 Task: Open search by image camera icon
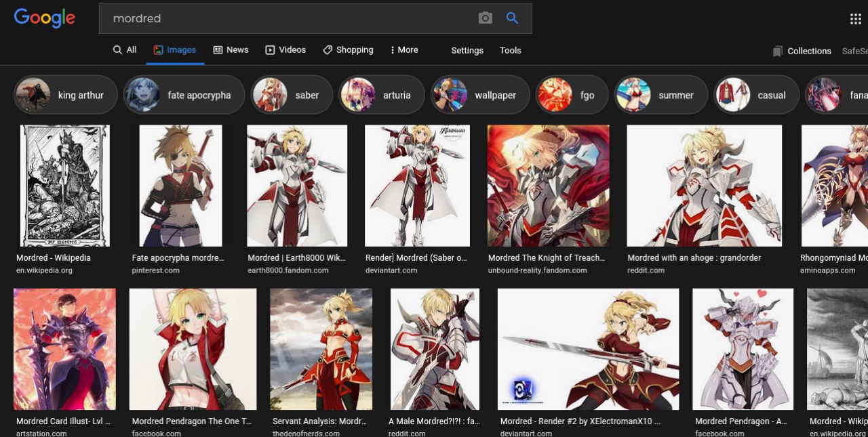(x=485, y=18)
